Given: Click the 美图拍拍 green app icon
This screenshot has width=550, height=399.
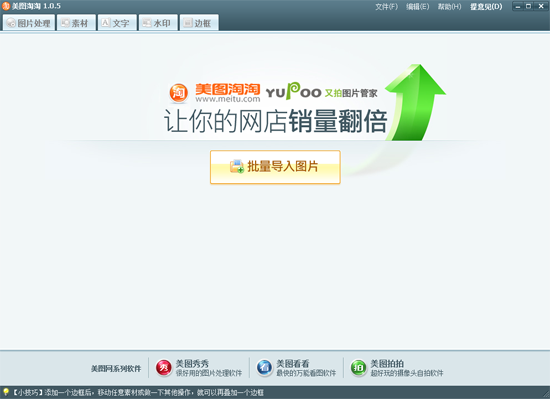Looking at the screenshot, I should (358, 368).
